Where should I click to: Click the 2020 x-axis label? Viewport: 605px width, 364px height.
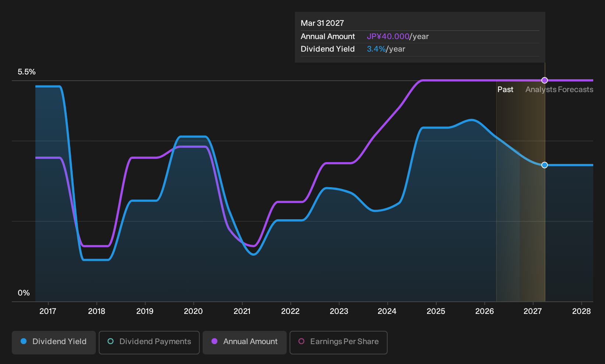point(193,311)
